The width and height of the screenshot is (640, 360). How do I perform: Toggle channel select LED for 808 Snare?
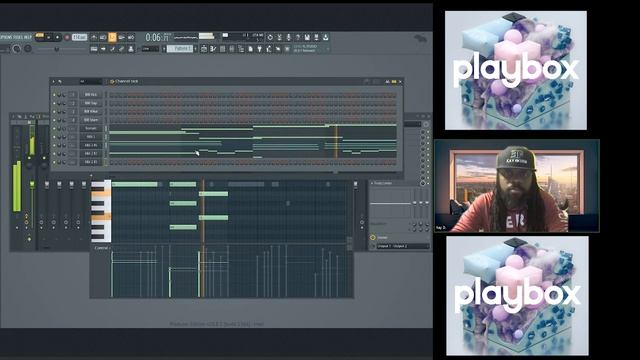(106, 120)
